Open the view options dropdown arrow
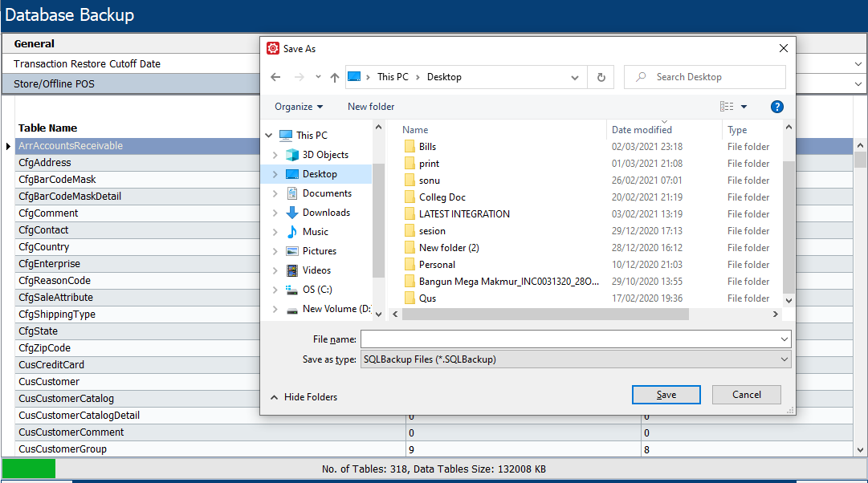The width and height of the screenshot is (868, 483). (744, 107)
